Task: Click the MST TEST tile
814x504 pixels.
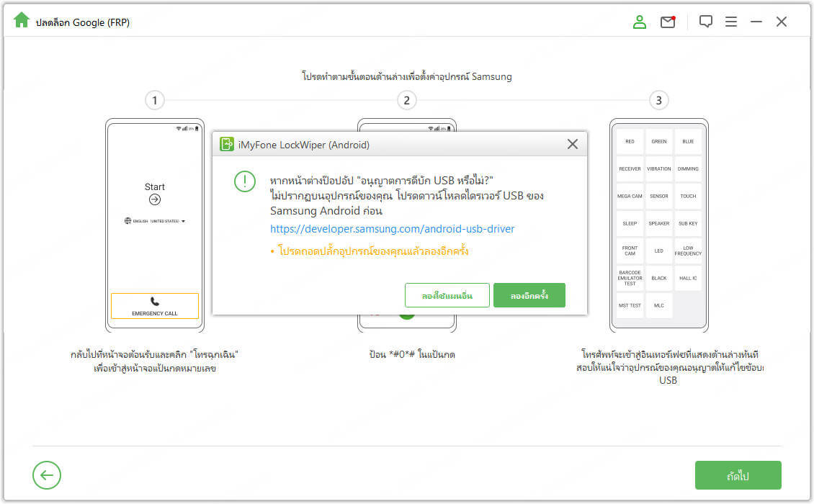Action: pos(630,306)
